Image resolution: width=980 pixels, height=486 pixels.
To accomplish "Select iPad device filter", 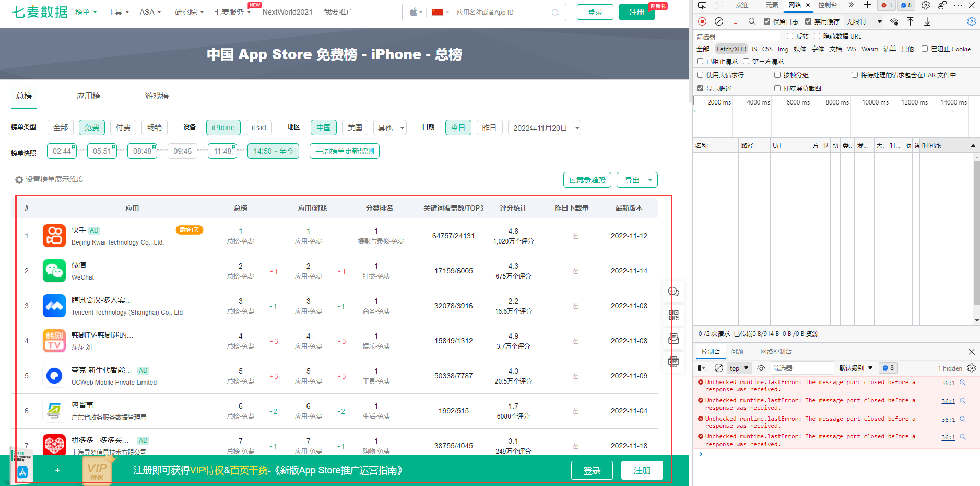I will point(258,128).
